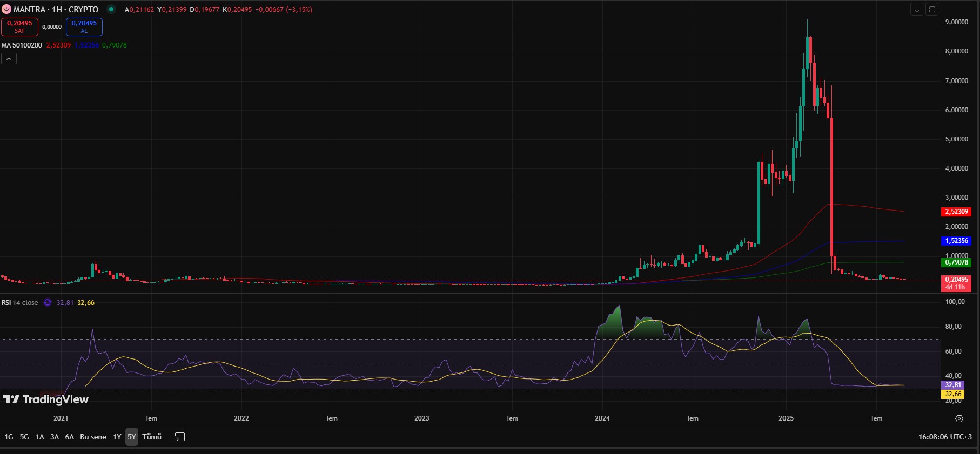Click the 2025 label on time axis
Image resolution: width=980 pixels, height=454 pixels.
click(786, 418)
